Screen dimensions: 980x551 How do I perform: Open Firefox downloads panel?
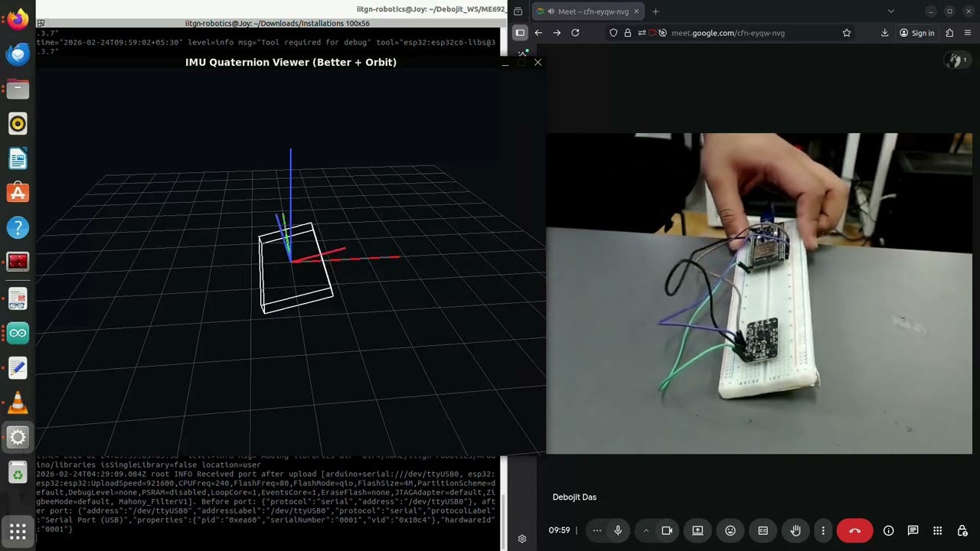click(x=885, y=33)
